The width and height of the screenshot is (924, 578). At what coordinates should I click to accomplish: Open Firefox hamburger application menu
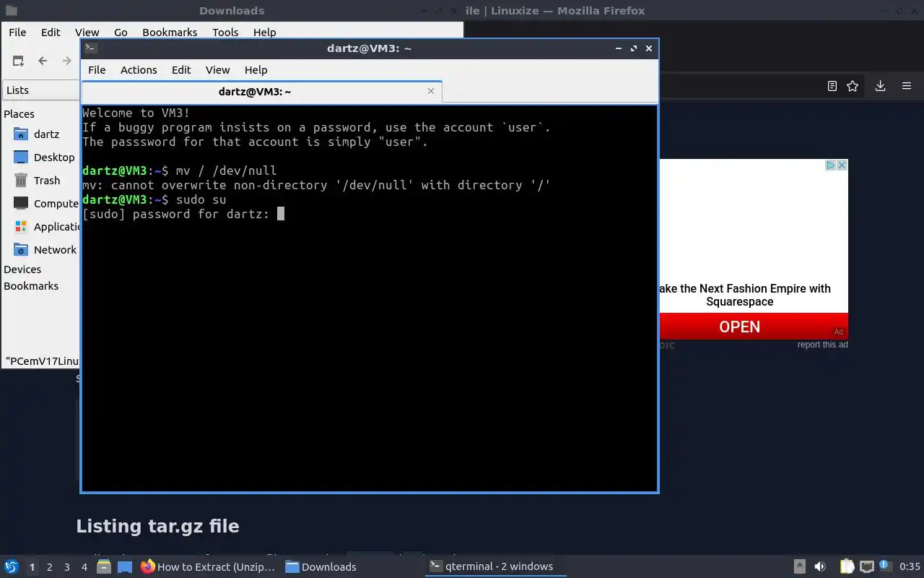907,86
